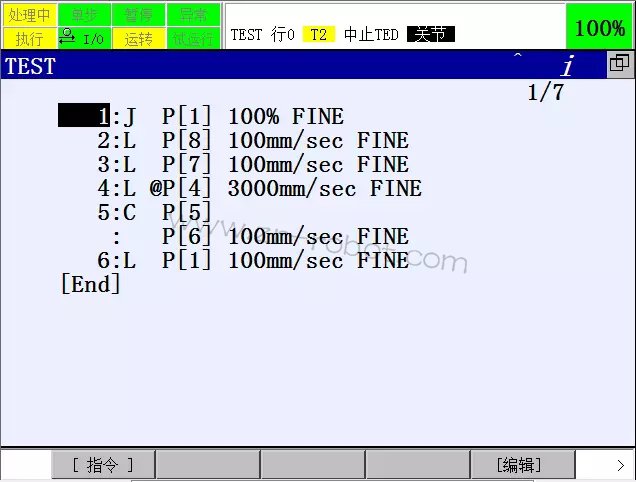Click the window split screen icon
Viewport: 636px width, 482px height.
(x=619, y=64)
